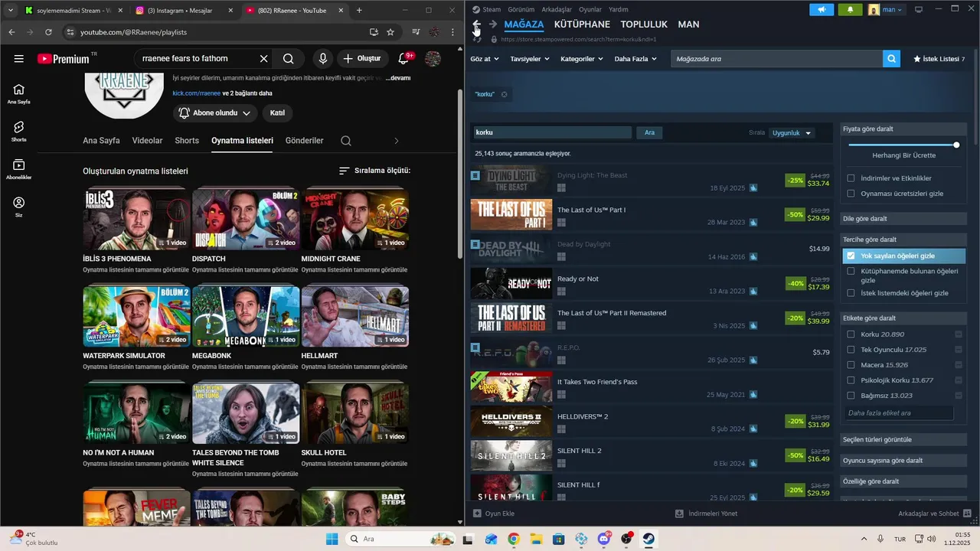Open Discord from the Windows taskbar

tap(603, 539)
